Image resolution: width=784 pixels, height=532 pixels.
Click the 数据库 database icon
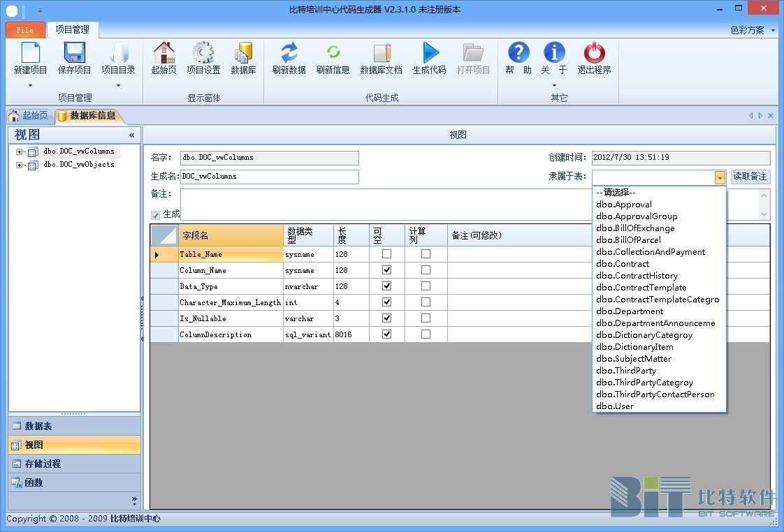[243, 53]
